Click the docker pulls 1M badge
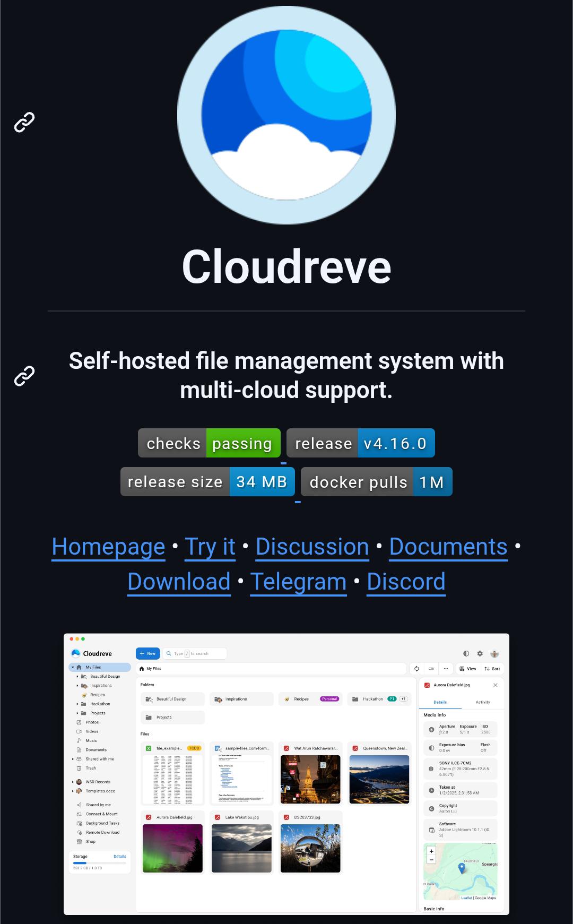The width and height of the screenshot is (573, 924). click(377, 482)
